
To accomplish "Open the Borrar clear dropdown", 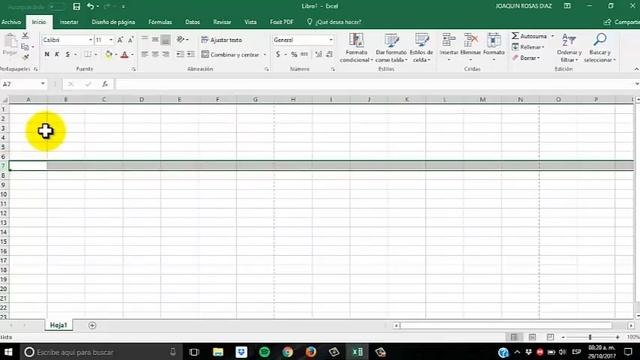I will click(526, 58).
